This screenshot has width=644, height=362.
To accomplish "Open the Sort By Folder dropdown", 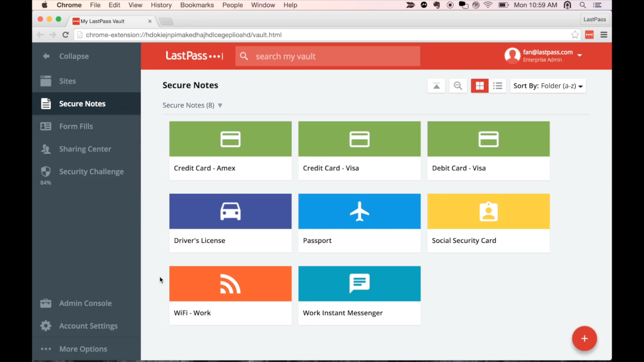I will 548,86.
